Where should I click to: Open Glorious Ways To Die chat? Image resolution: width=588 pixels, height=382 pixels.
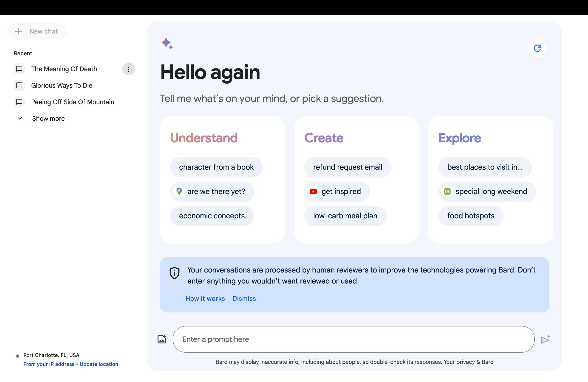tap(62, 85)
